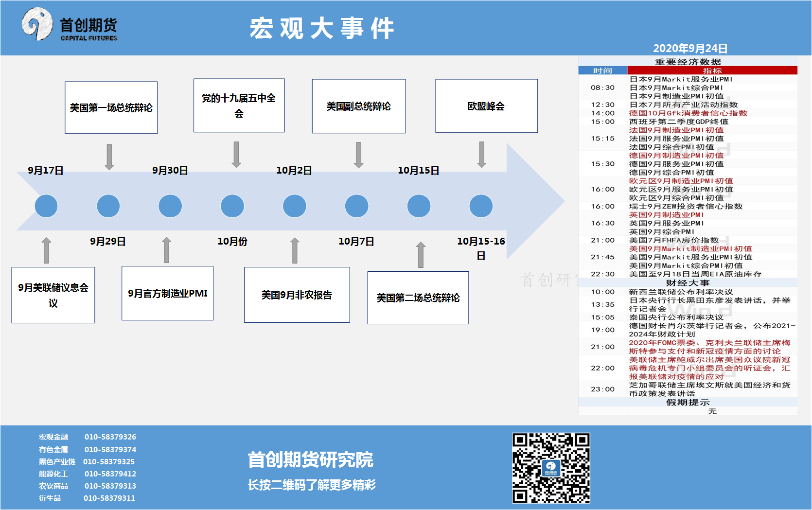Click the 衍生品 phone number 010-58379311

(109, 498)
